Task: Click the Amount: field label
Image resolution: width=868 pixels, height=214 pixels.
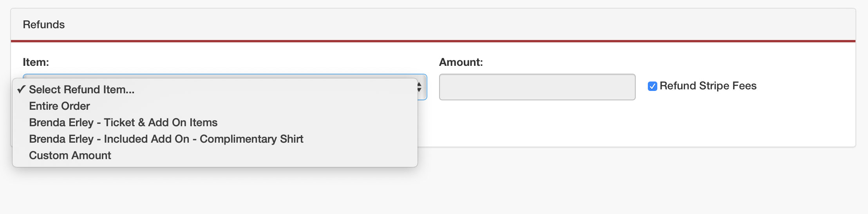Action: click(461, 62)
